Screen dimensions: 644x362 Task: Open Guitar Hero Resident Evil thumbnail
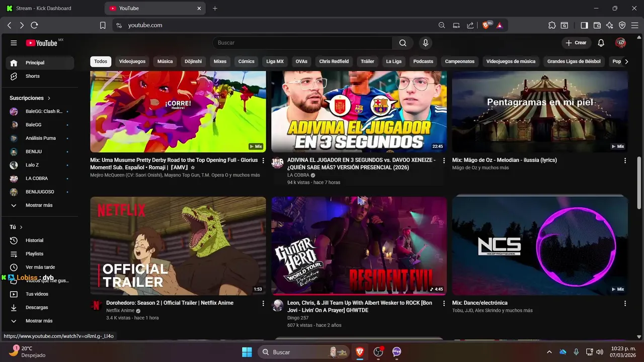[x=359, y=246]
